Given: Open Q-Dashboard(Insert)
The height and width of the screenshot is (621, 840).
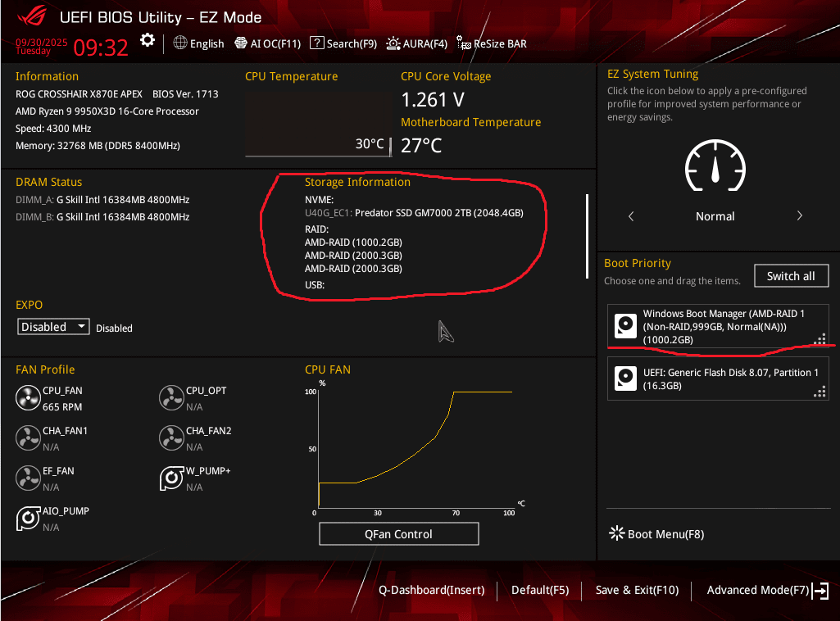Looking at the screenshot, I should click(432, 590).
